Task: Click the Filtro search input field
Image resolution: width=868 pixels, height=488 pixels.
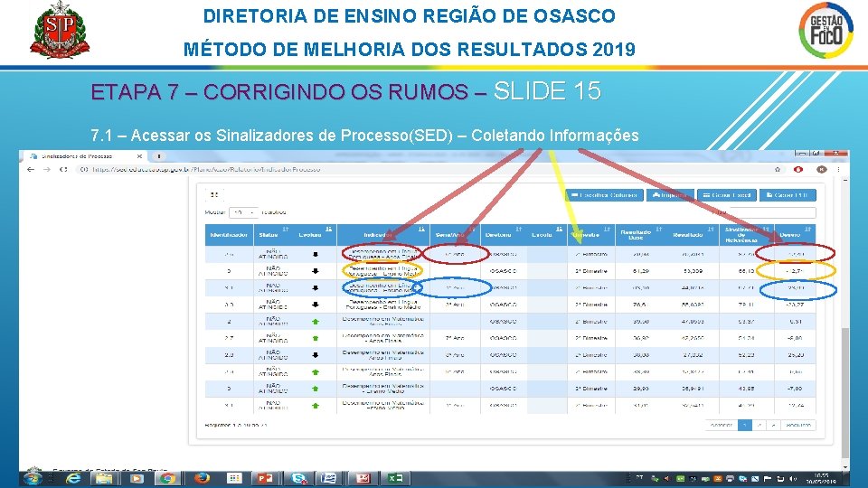Action: [772, 212]
